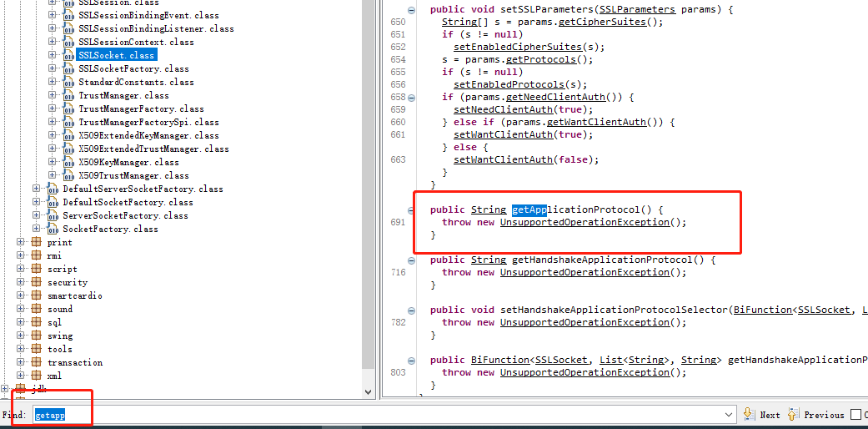This screenshot has width=868, height=429.
Task: Expand the TrustManagerFactory.class tree node
Action: (52, 109)
